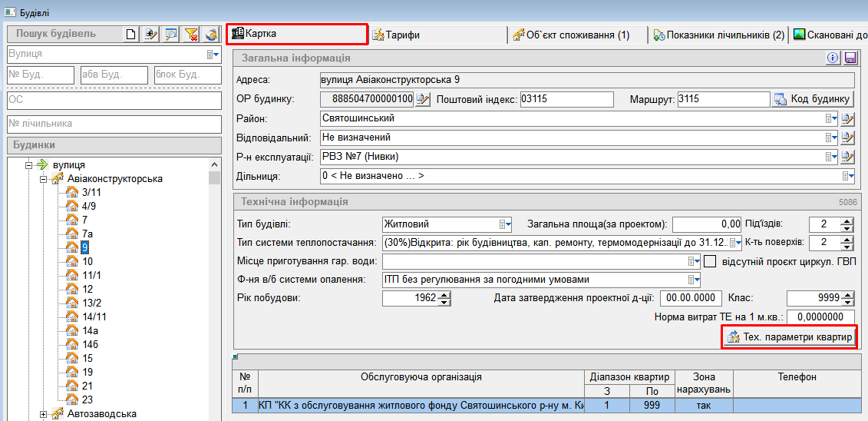The width and height of the screenshot is (868, 421).
Task: Click the save floppy disk icon
Action: tap(850, 58)
